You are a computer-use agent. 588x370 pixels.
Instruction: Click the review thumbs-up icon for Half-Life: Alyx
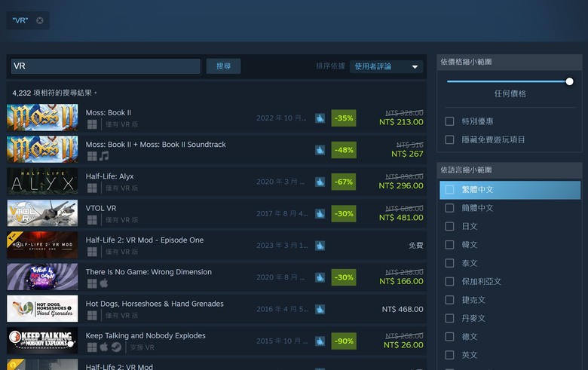coord(320,182)
